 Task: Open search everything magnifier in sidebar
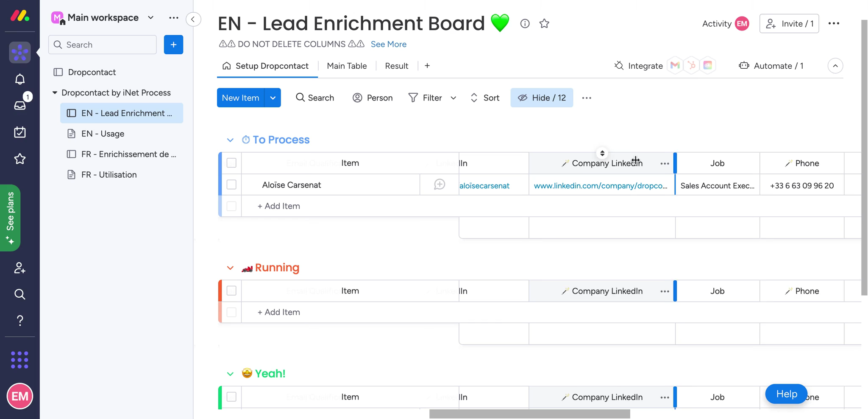click(20, 294)
